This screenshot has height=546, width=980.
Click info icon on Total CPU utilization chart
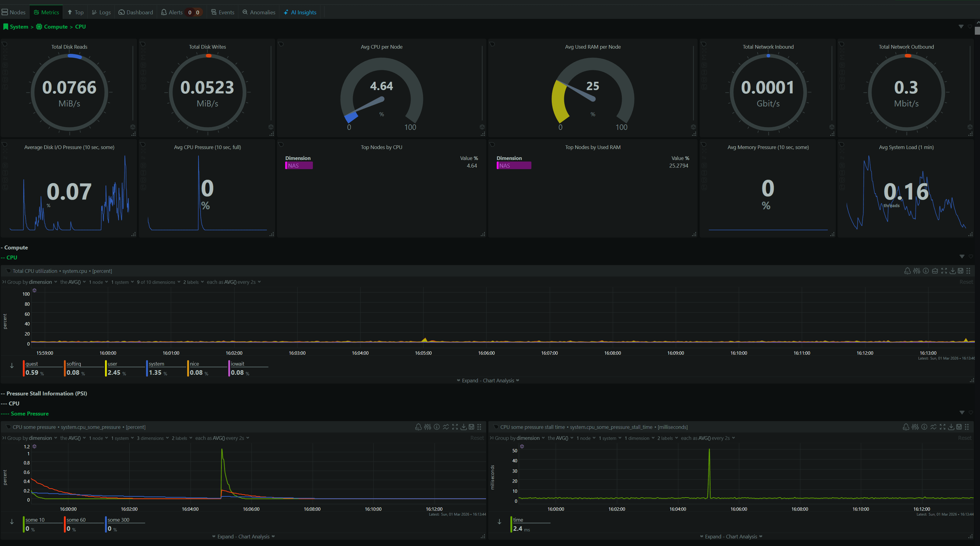tap(926, 271)
